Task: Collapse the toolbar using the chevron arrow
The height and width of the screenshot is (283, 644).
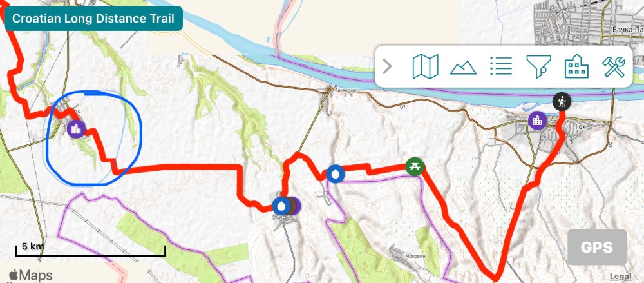Action: (387, 66)
